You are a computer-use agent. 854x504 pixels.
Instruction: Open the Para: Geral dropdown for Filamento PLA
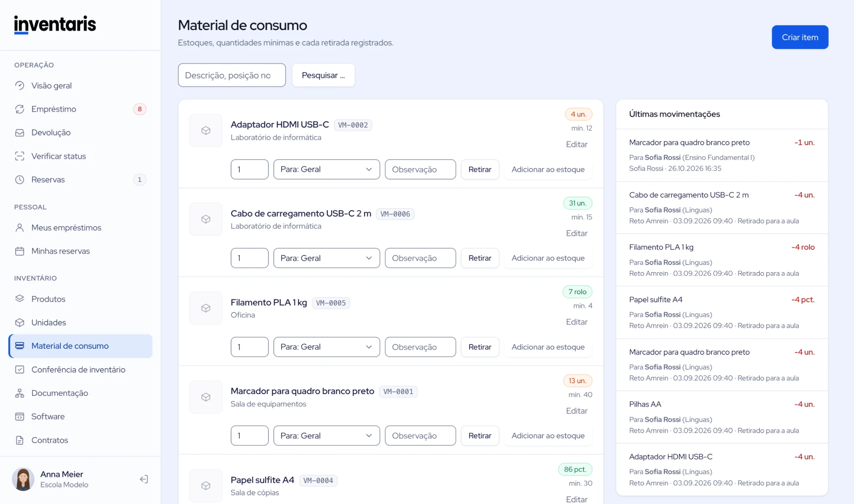click(x=326, y=347)
